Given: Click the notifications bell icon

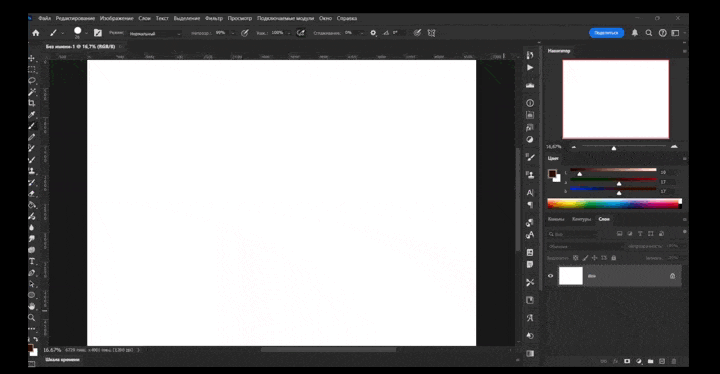Looking at the screenshot, I should [635, 33].
